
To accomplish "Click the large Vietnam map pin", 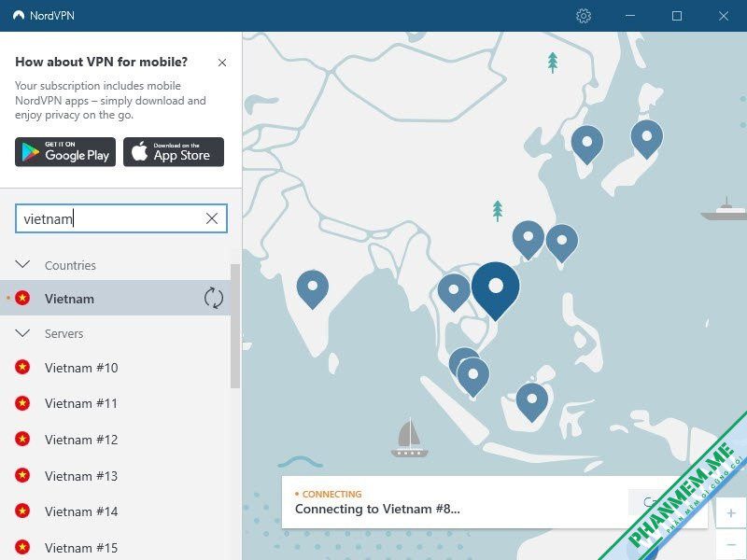I will [496, 290].
